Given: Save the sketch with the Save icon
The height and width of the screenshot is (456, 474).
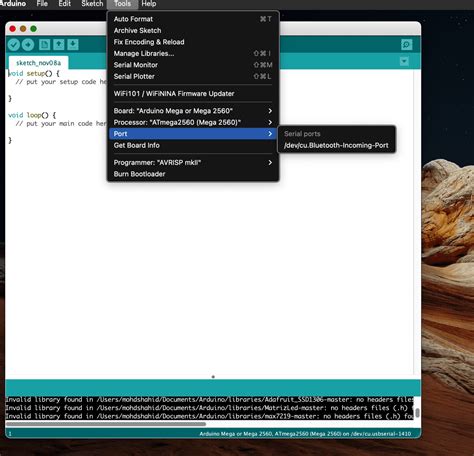Looking at the screenshot, I should (73, 45).
